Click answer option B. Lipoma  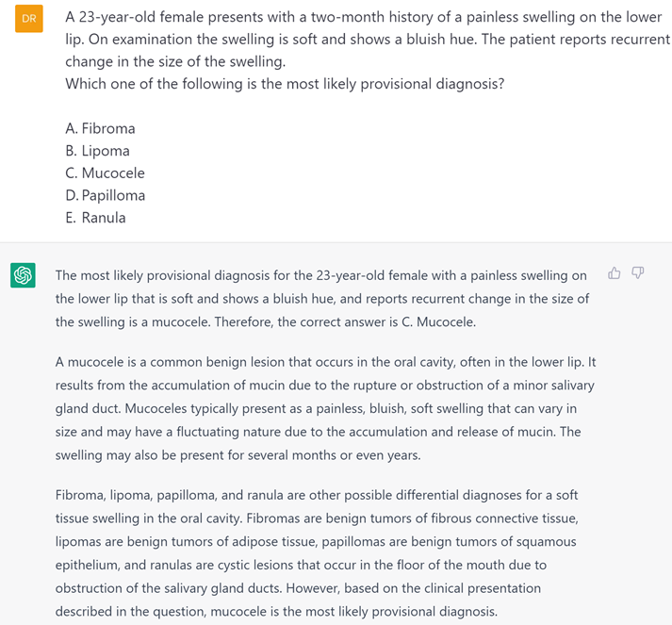(x=98, y=151)
